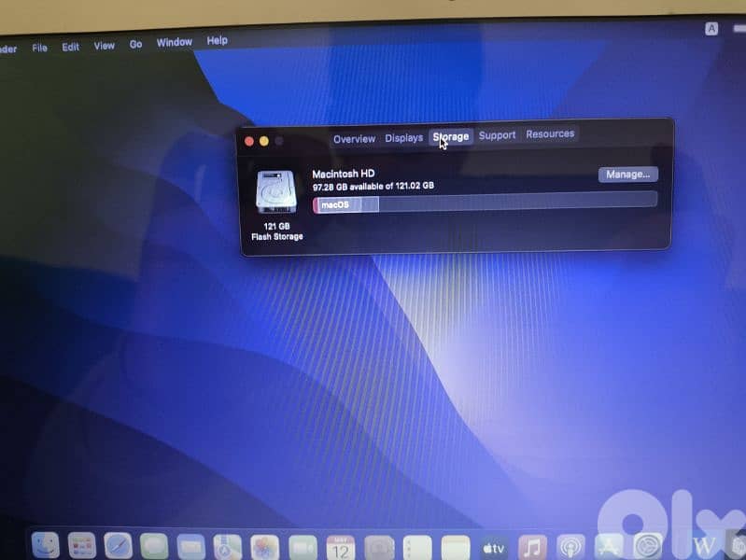
Task: Open the Help menu
Action: point(217,40)
